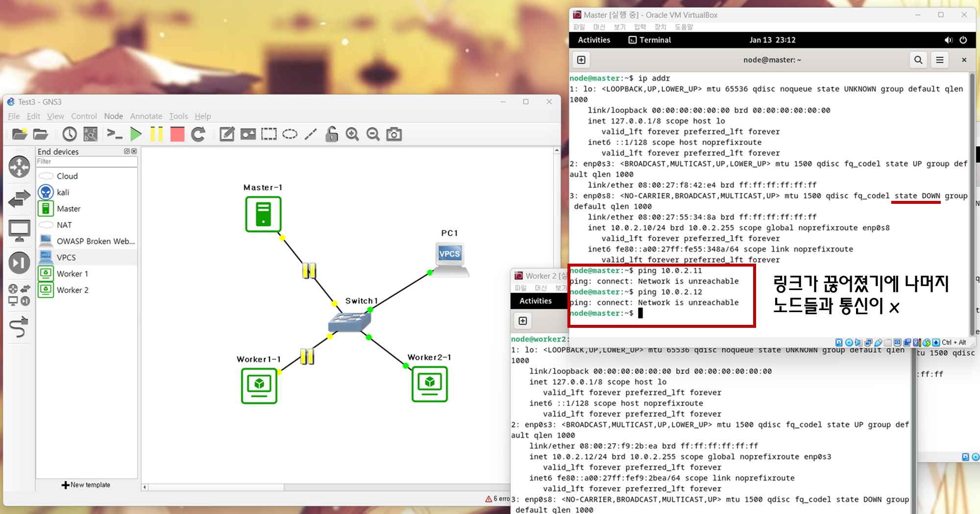The width and height of the screenshot is (980, 514).
Task: Select the PC1 VPCS node on canvas
Action: [x=450, y=259]
